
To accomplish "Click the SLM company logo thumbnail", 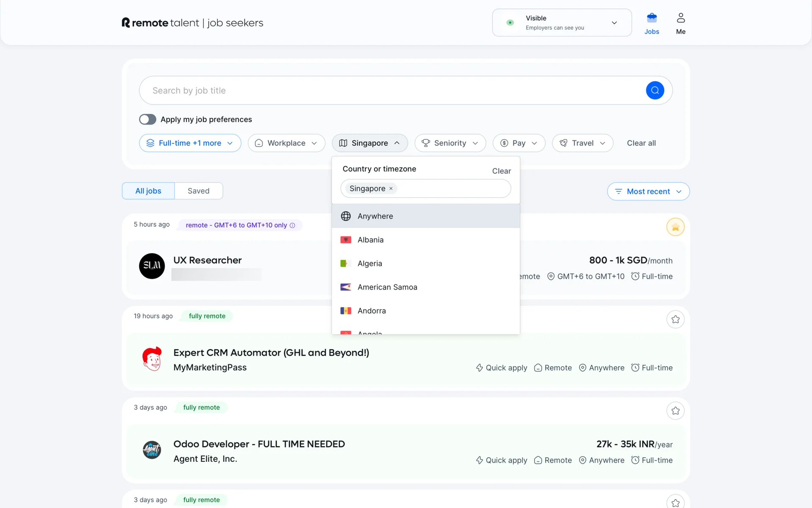I will (152, 266).
